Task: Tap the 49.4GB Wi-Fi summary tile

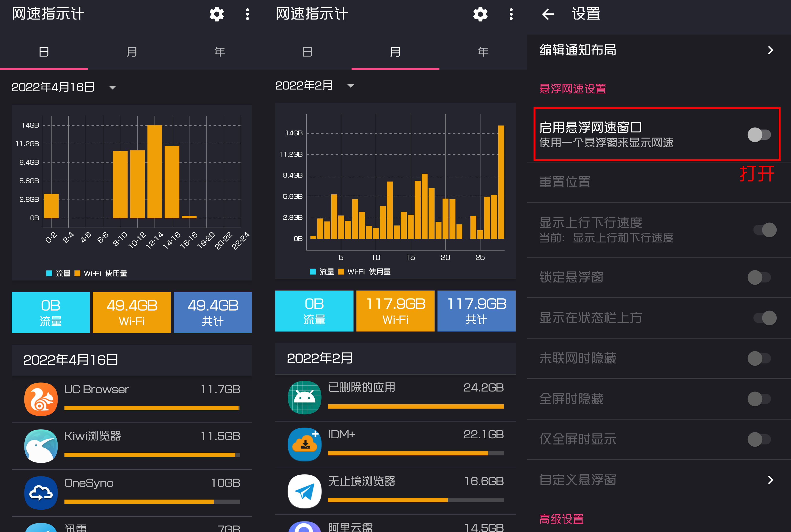Action: pyautogui.click(x=132, y=312)
